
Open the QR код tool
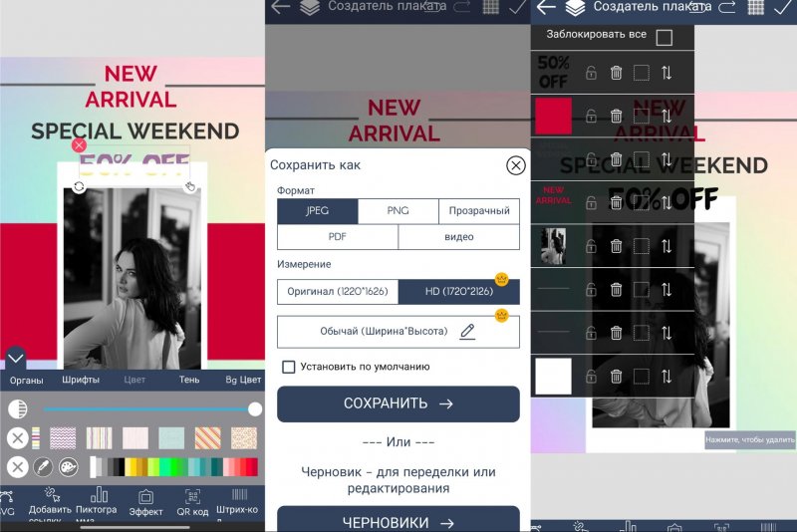click(x=193, y=502)
